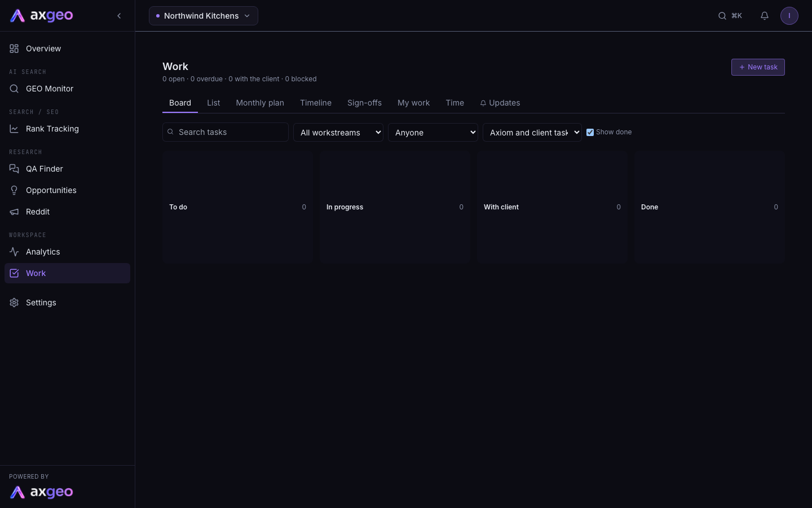Open the All workstreams dropdown
Image resolution: width=812 pixels, height=508 pixels.
338,132
